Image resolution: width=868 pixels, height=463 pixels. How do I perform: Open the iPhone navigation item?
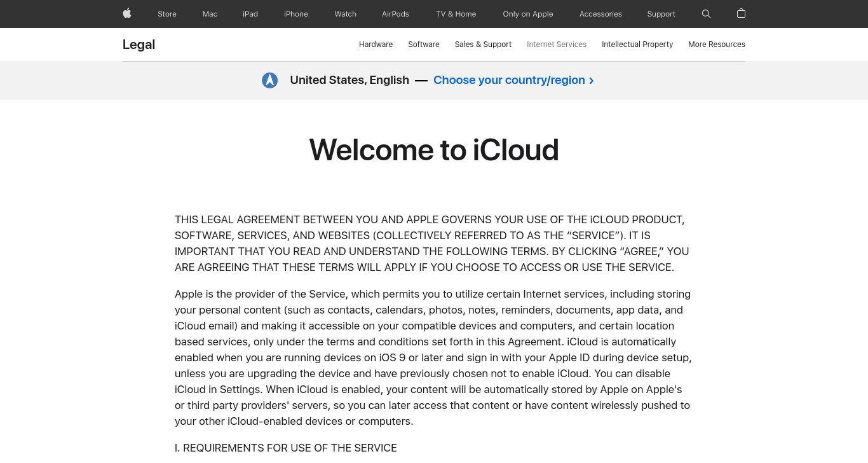(x=296, y=14)
